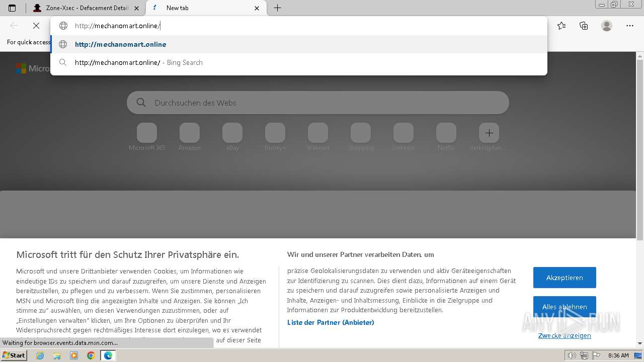644x362 pixels.
Task: Click the 8:36 AM system clock
Action: click(618, 355)
